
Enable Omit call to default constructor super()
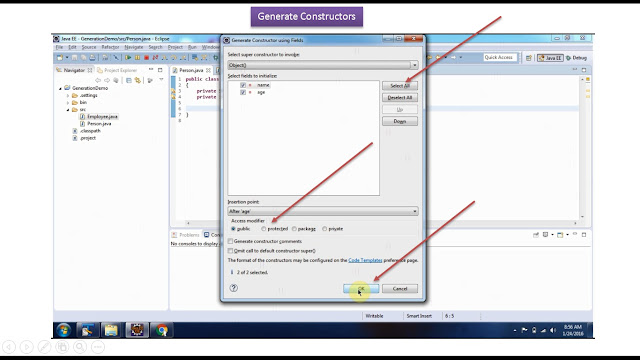231,251
